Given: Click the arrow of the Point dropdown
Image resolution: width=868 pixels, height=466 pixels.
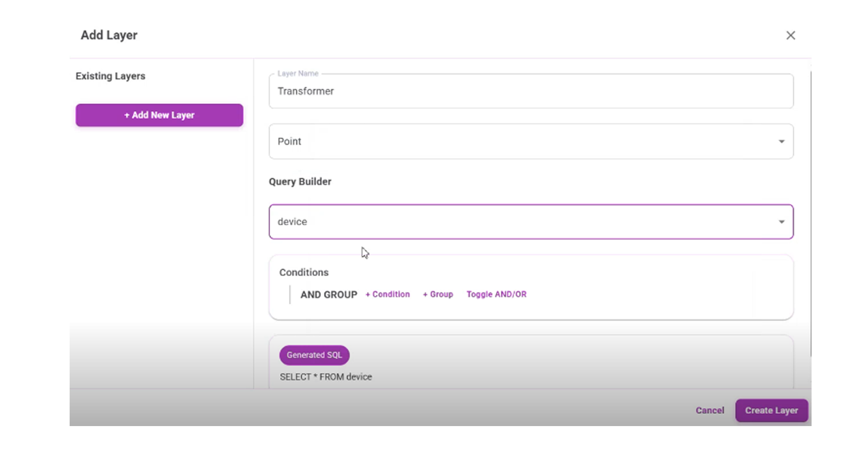Looking at the screenshot, I should tap(781, 142).
